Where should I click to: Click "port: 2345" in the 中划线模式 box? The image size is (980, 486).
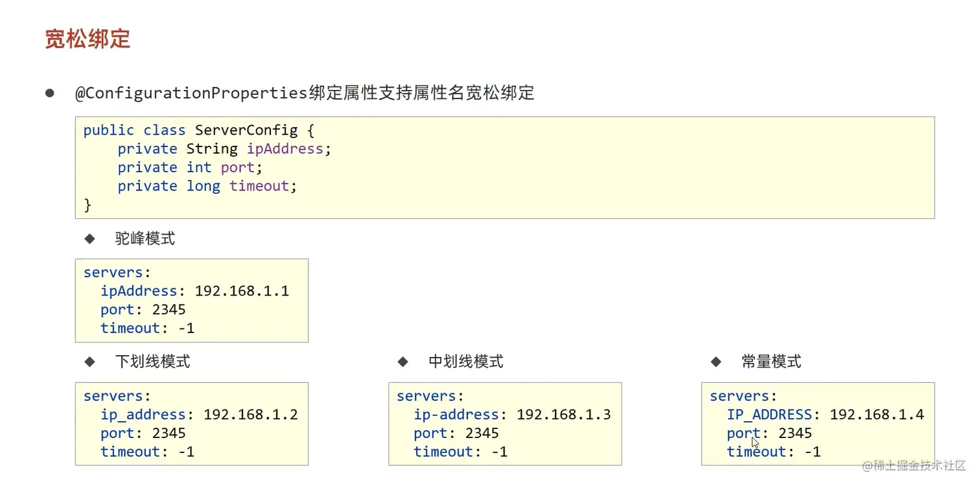[456, 434]
